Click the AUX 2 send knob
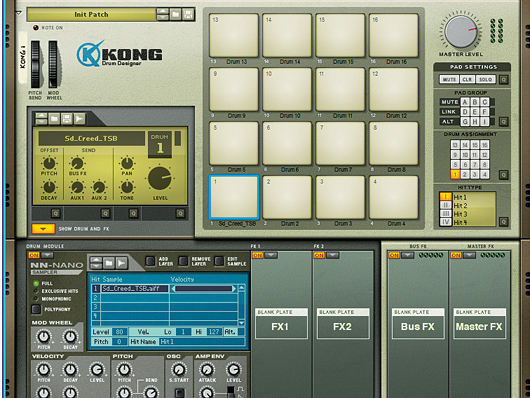This screenshot has height=398, width=530. 99,187
